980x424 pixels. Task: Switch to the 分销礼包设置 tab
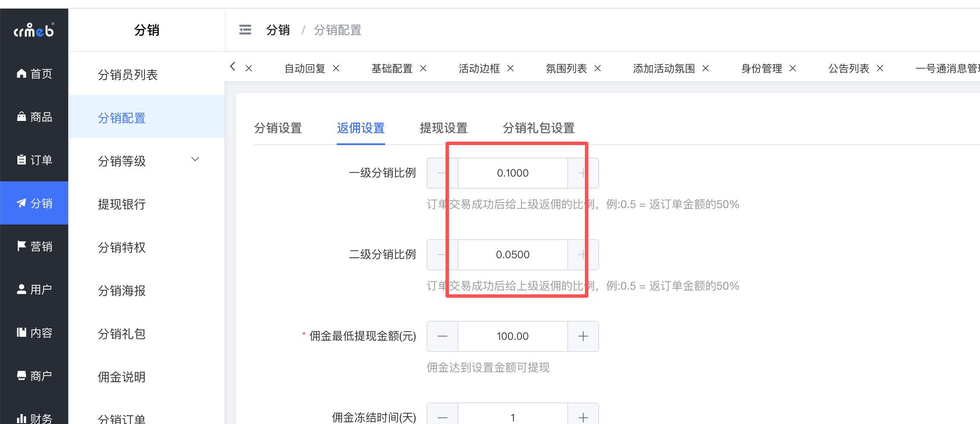point(539,128)
